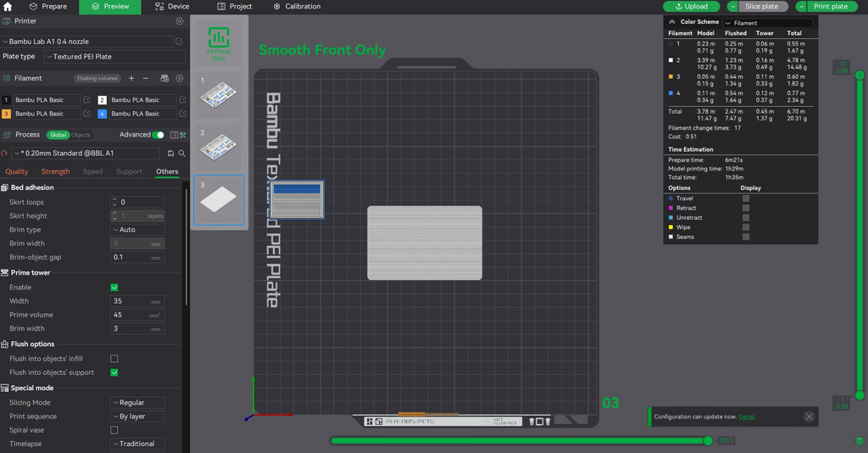Search the process settings with magnifier icon
Viewport: 868px width, 453px height.
point(181,154)
